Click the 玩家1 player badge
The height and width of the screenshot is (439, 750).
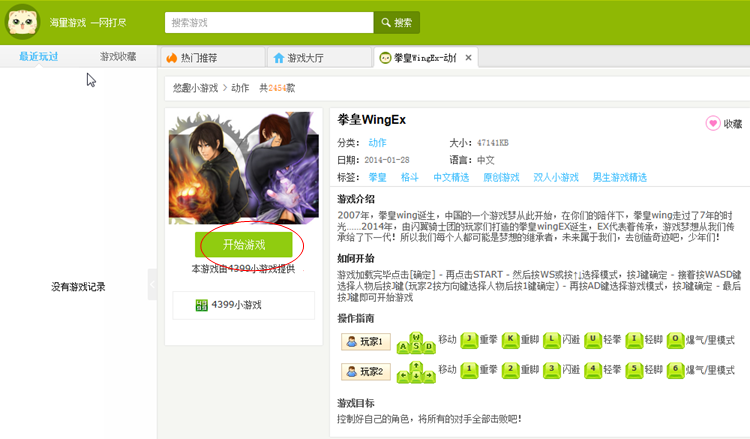click(x=366, y=341)
